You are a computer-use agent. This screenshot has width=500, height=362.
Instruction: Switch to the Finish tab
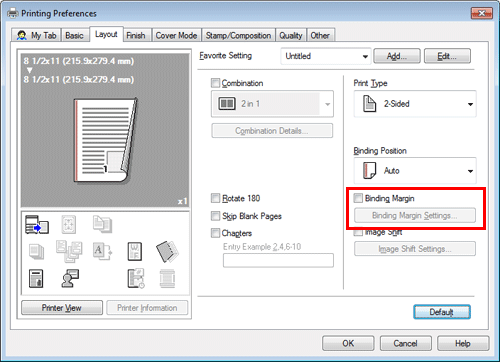click(x=136, y=35)
